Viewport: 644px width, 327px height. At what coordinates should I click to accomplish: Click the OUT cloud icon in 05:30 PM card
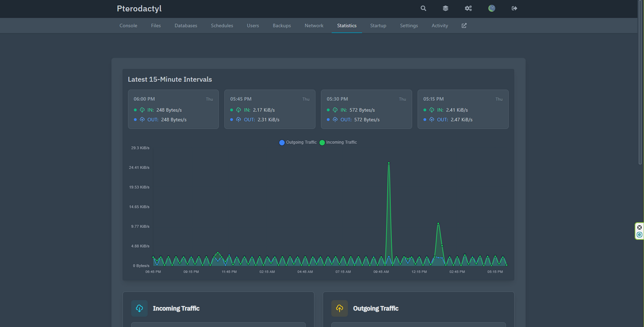pyautogui.click(x=335, y=120)
